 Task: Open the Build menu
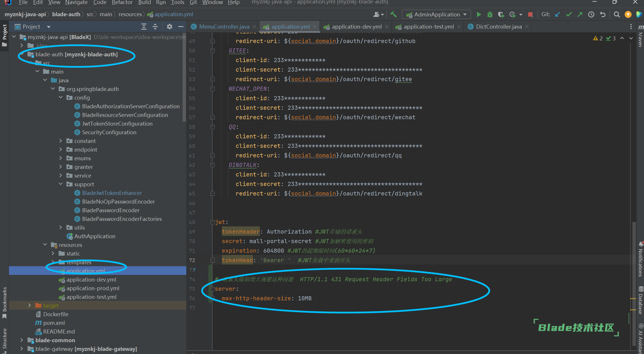[144, 2]
